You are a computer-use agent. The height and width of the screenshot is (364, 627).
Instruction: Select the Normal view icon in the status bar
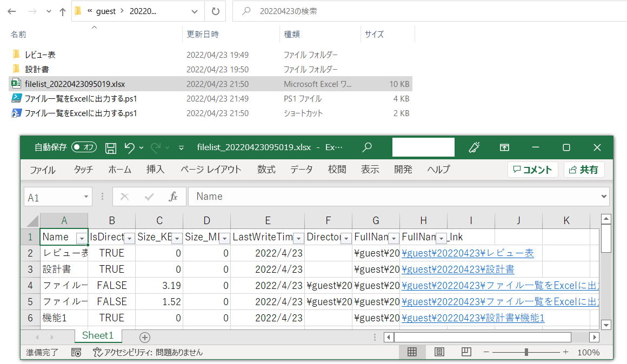[412, 352]
